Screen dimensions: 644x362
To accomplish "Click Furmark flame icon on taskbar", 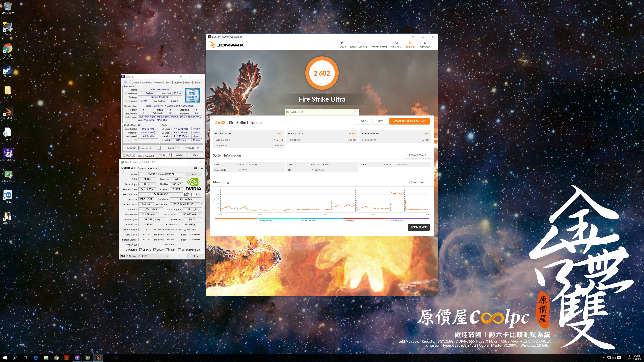I will (67, 358).
